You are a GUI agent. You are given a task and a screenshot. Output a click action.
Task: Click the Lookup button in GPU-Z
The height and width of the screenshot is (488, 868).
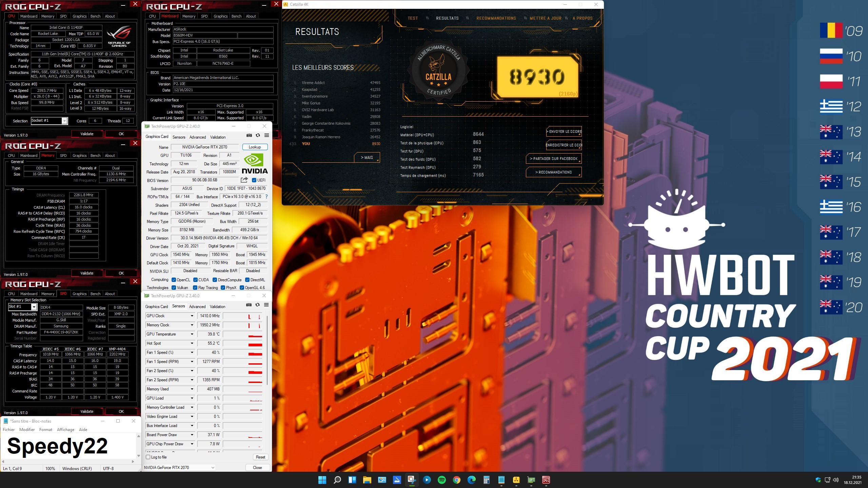255,147
